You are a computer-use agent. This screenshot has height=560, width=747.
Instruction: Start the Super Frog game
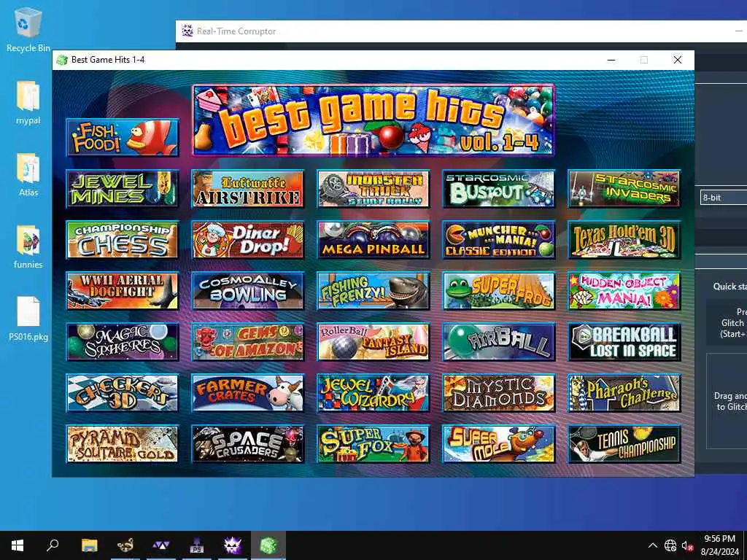tap(499, 291)
